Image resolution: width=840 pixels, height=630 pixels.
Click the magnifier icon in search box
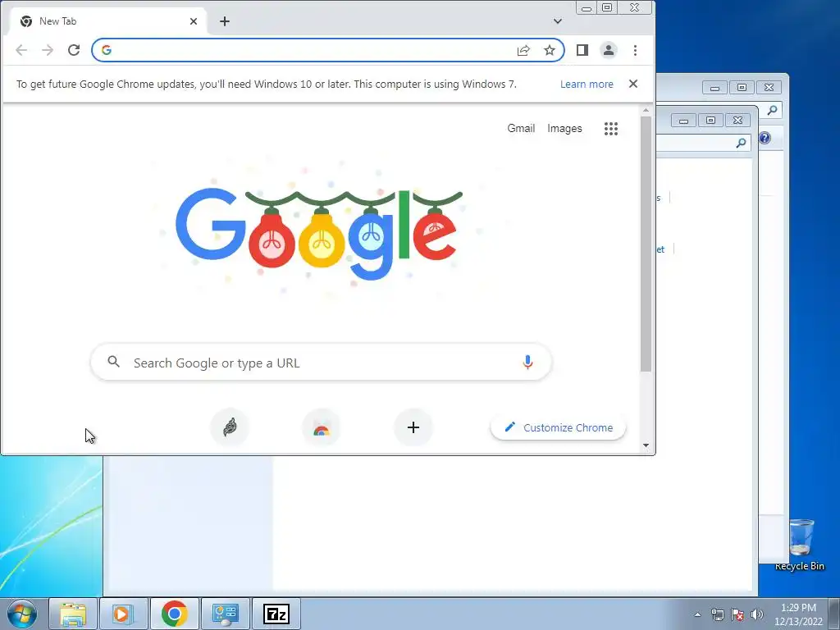(x=113, y=362)
